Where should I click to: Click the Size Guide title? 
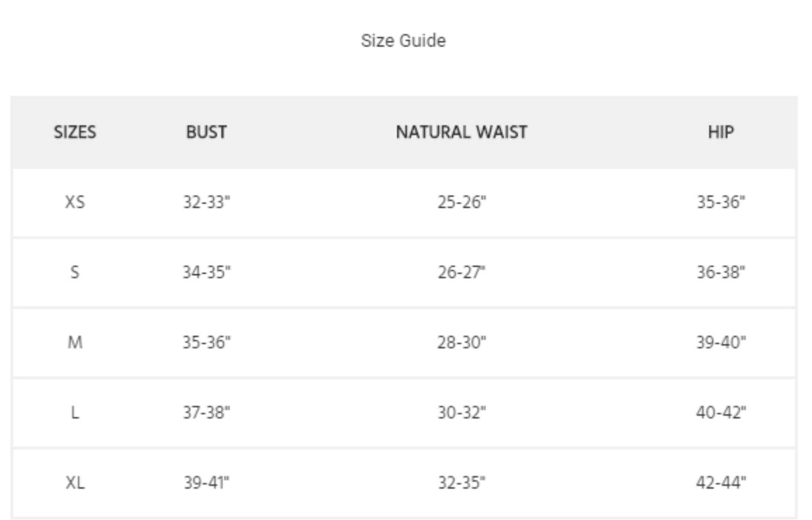click(403, 40)
